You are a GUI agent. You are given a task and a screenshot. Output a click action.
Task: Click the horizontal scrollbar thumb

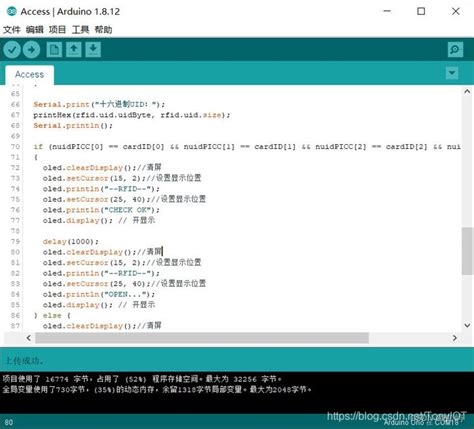coord(202,338)
